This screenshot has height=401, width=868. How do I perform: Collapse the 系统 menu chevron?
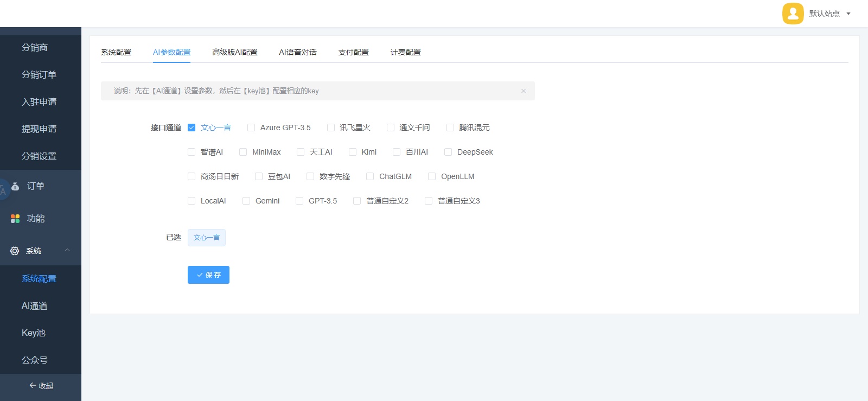(67, 250)
